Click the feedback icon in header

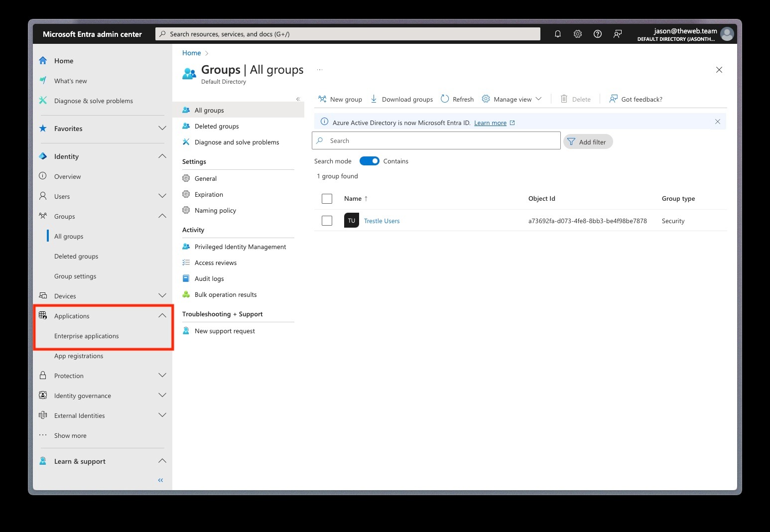pos(618,34)
